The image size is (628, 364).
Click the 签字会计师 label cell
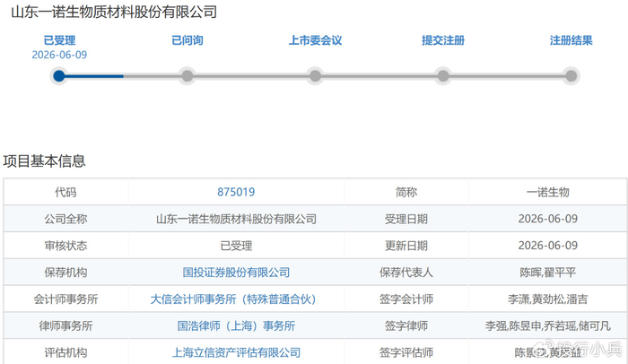(x=406, y=299)
